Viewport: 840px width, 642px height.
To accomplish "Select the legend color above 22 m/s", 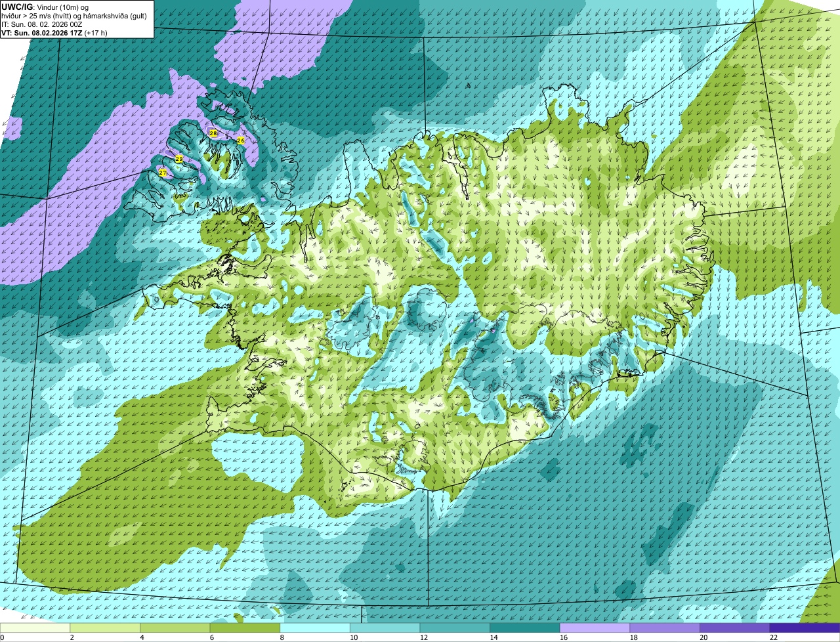I will coord(805,628).
